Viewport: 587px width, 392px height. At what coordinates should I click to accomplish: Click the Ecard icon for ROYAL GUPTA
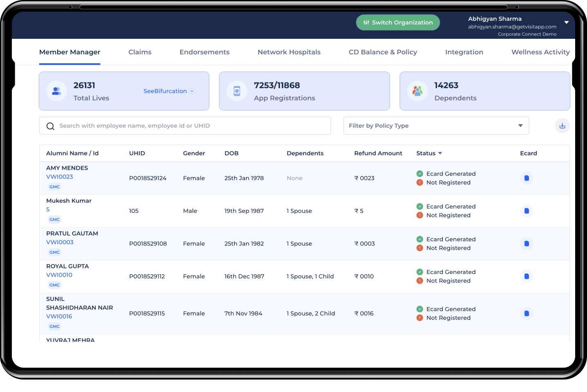pos(527,276)
